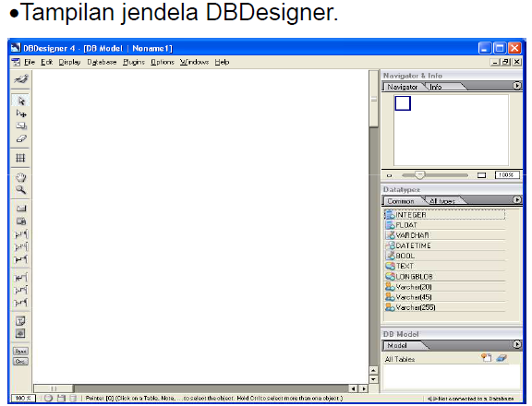The image size is (532, 406).
Task: Select the New Image tool
Action: (20, 333)
